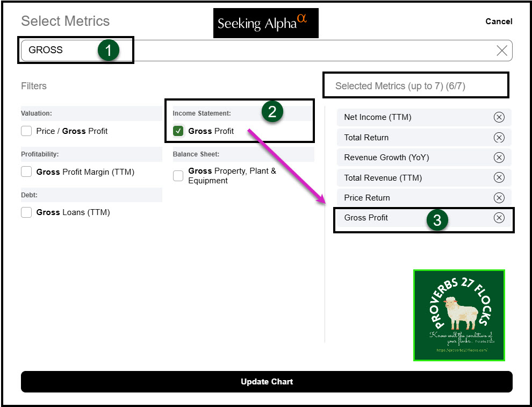Click the Seeking Alpha logo
Image resolution: width=532 pixels, height=407 pixels.
tap(265, 23)
